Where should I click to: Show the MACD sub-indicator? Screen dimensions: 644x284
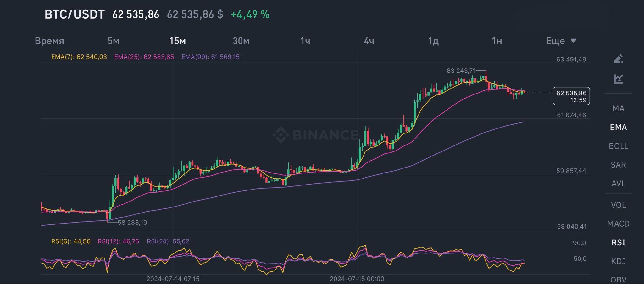618,224
